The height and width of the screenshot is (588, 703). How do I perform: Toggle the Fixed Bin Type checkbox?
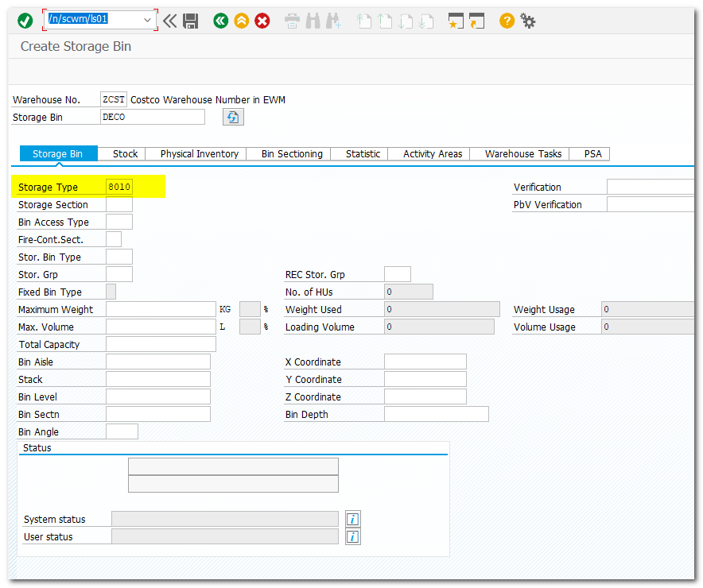pyautogui.click(x=111, y=292)
